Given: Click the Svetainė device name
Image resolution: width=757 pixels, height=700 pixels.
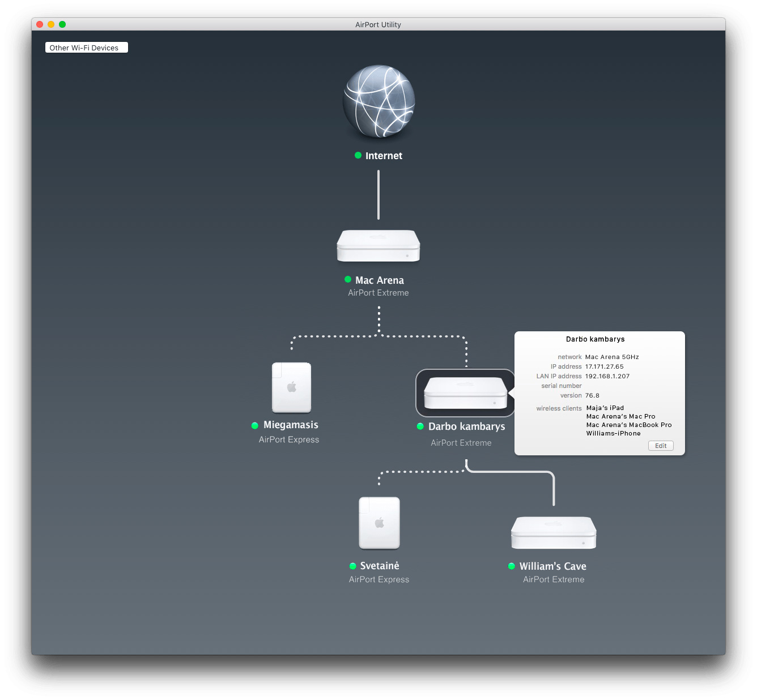Looking at the screenshot, I should 380,566.
